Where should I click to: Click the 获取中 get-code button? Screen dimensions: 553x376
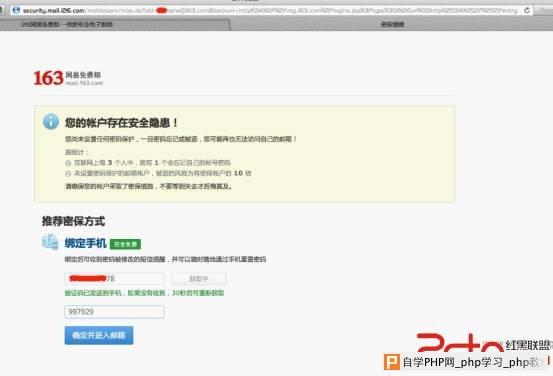[199, 279]
